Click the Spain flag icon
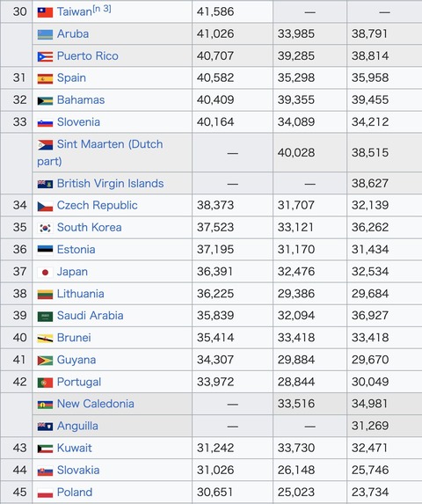 [45, 78]
